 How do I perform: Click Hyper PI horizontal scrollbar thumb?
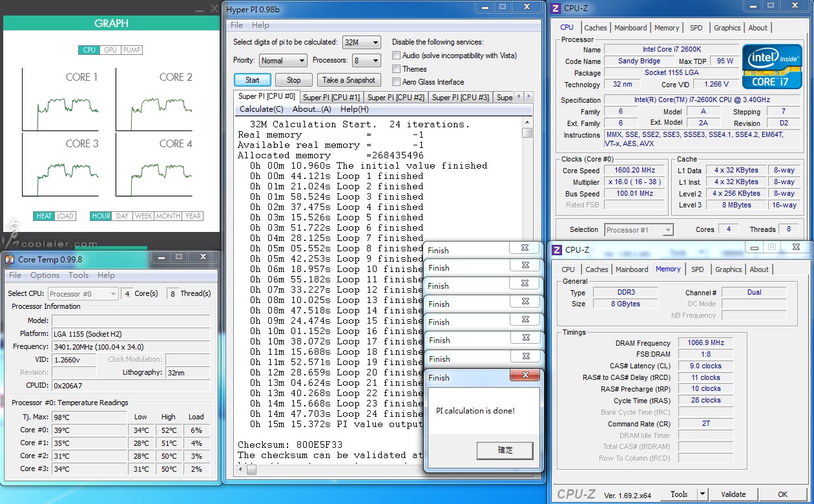tap(251, 470)
